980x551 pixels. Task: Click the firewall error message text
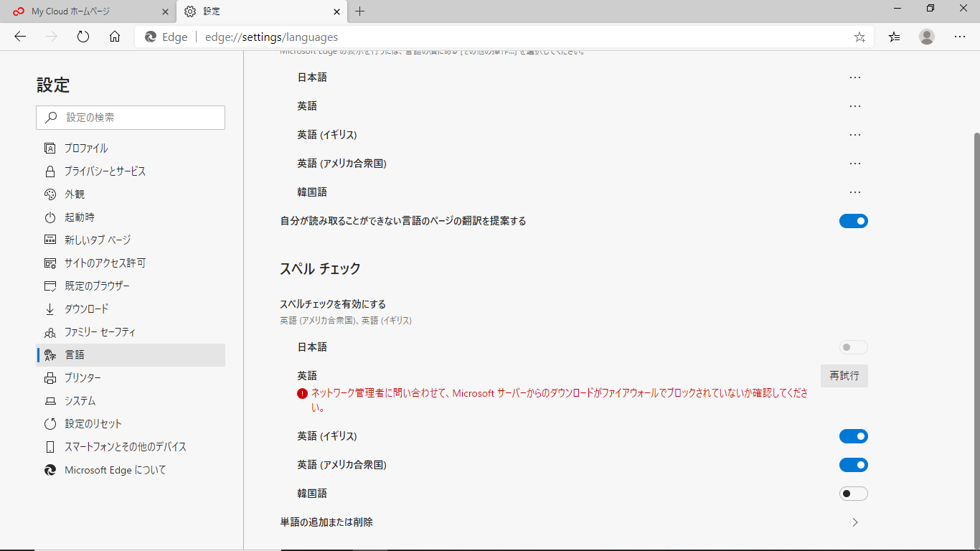[560, 400]
